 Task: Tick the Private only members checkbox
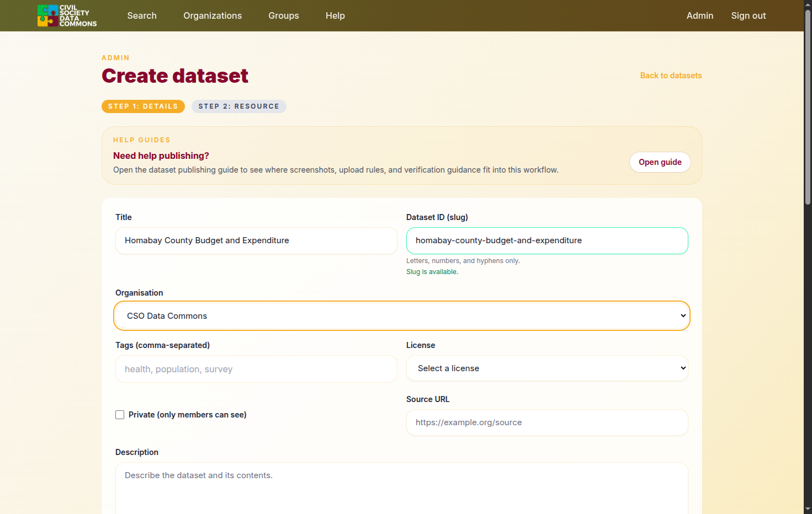(120, 415)
